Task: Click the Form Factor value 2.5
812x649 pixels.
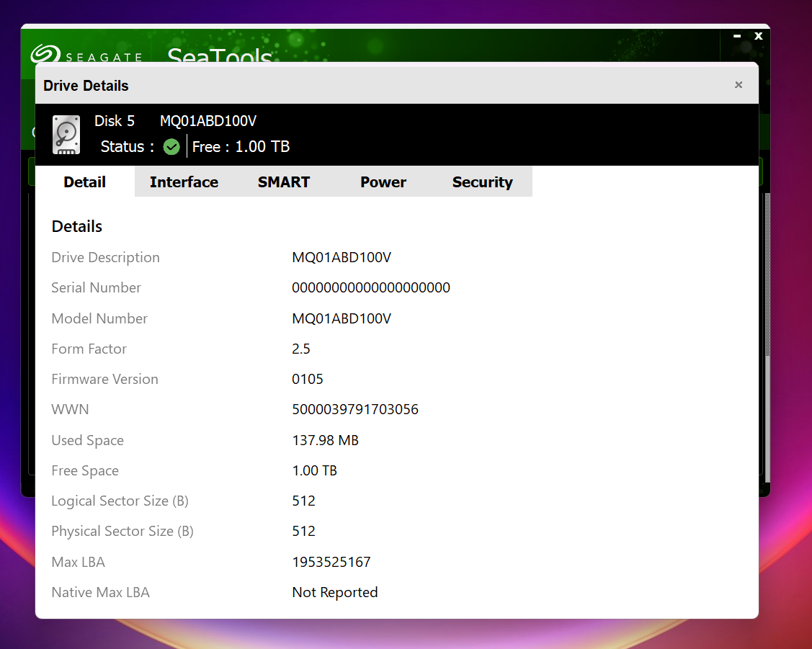Action: coord(301,349)
